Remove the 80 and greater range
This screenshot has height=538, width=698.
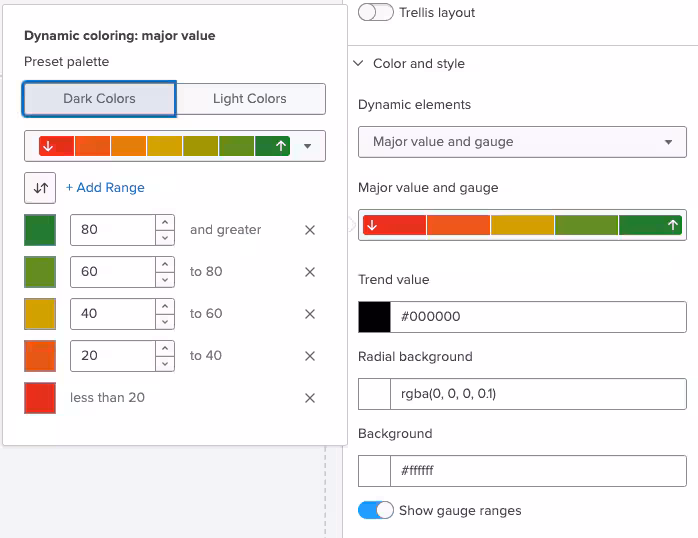(310, 230)
